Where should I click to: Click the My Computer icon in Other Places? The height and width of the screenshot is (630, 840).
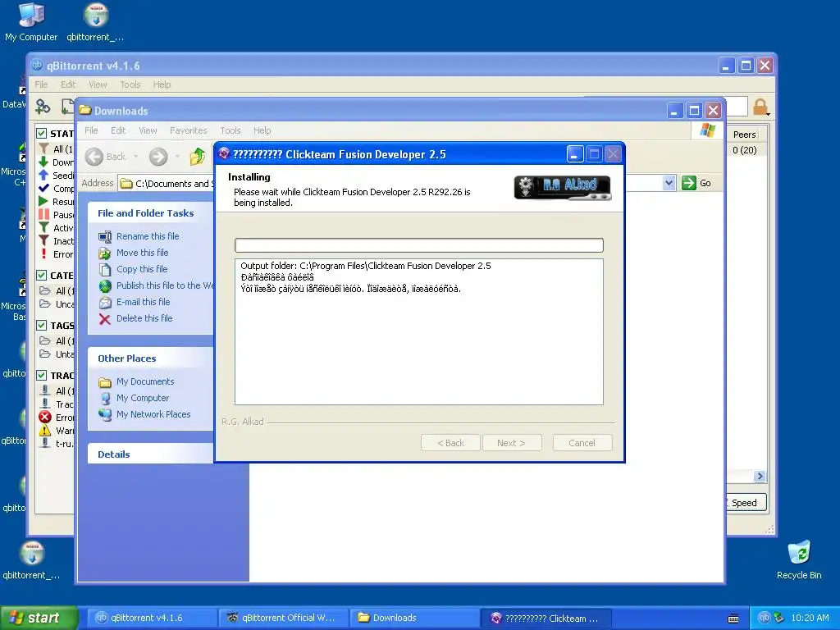tap(105, 398)
